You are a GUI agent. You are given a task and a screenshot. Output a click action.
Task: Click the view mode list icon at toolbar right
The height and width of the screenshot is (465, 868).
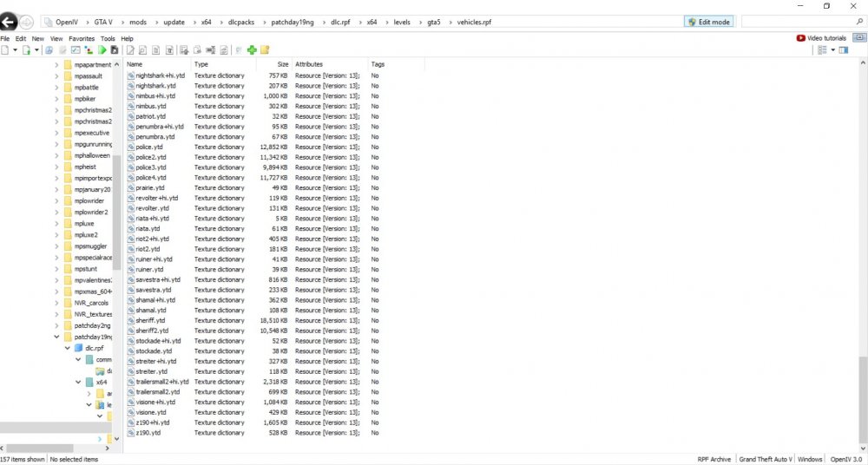pyautogui.click(x=822, y=50)
